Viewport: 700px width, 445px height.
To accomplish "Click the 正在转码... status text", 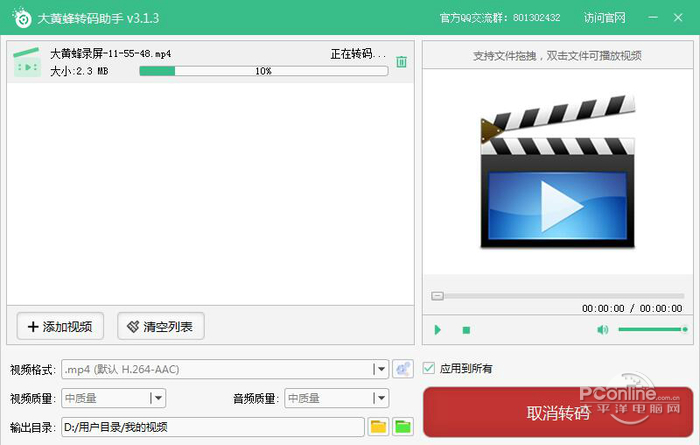I will point(358,54).
